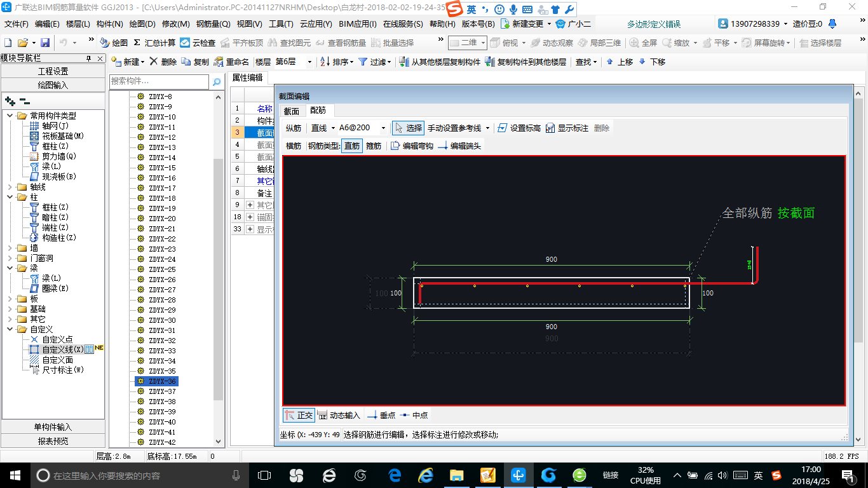The width and height of the screenshot is (868, 488).
Task: Open the BIM应用(I) menu
Action: click(358, 24)
